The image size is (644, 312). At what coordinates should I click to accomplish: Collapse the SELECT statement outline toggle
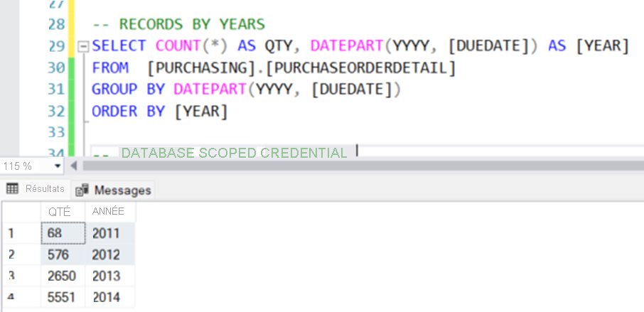[x=83, y=47]
